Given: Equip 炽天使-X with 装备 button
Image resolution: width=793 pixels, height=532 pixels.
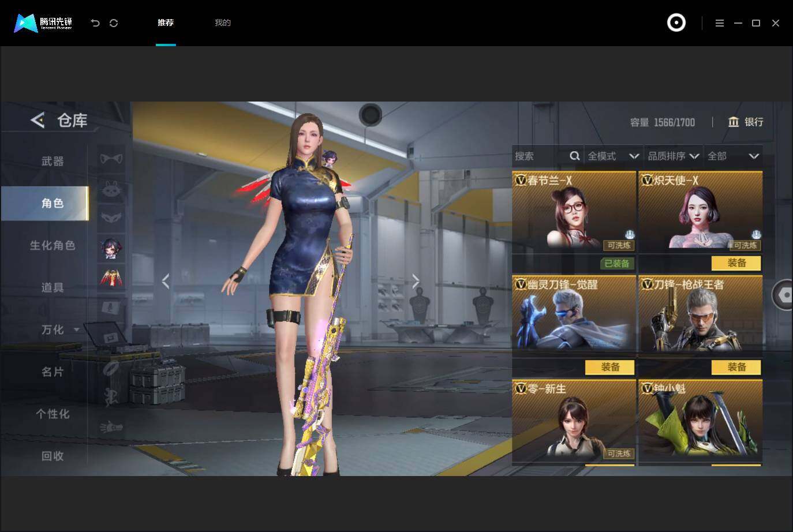Looking at the screenshot, I should (736, 263).
